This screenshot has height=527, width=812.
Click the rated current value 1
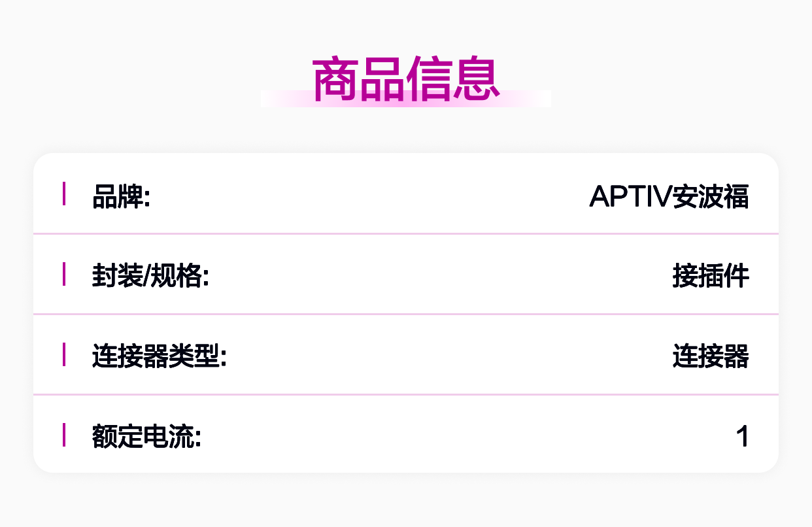[x=742, y=437]
